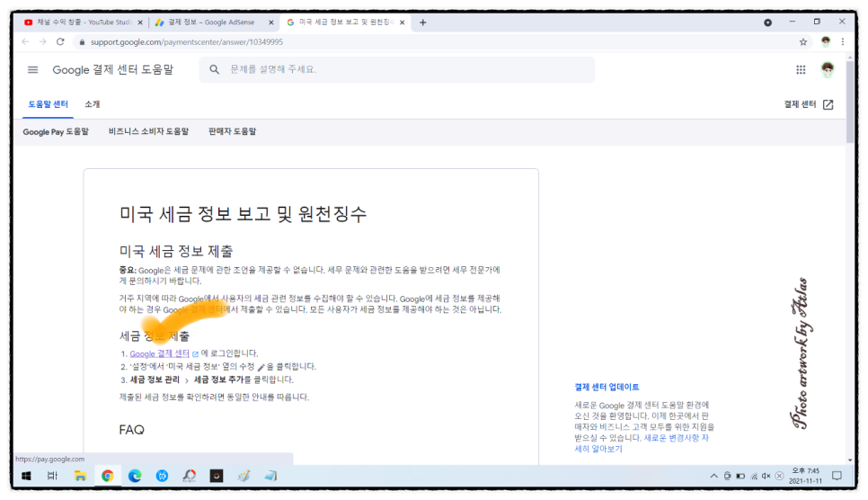Click the taskbar clock showing 오후 7:45

pyautogui.click(x=805, y=476)
